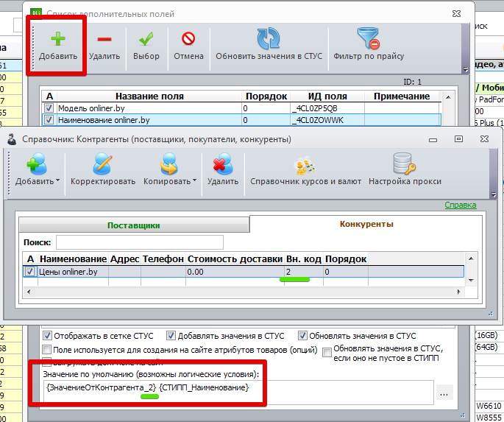Refresh values with Обновить значения в СТУС
The image size is (504, 422).
[269, 44]
